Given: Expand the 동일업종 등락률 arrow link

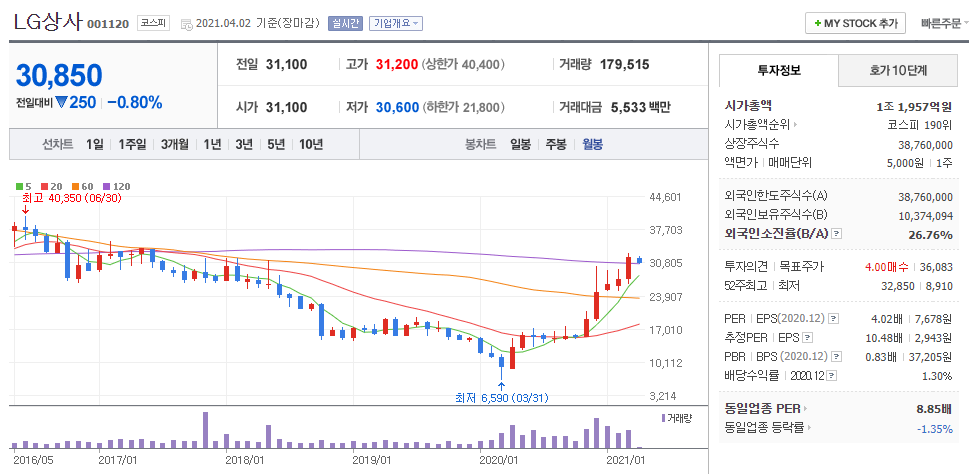Looking at the screenshot, I should (809, 428).
